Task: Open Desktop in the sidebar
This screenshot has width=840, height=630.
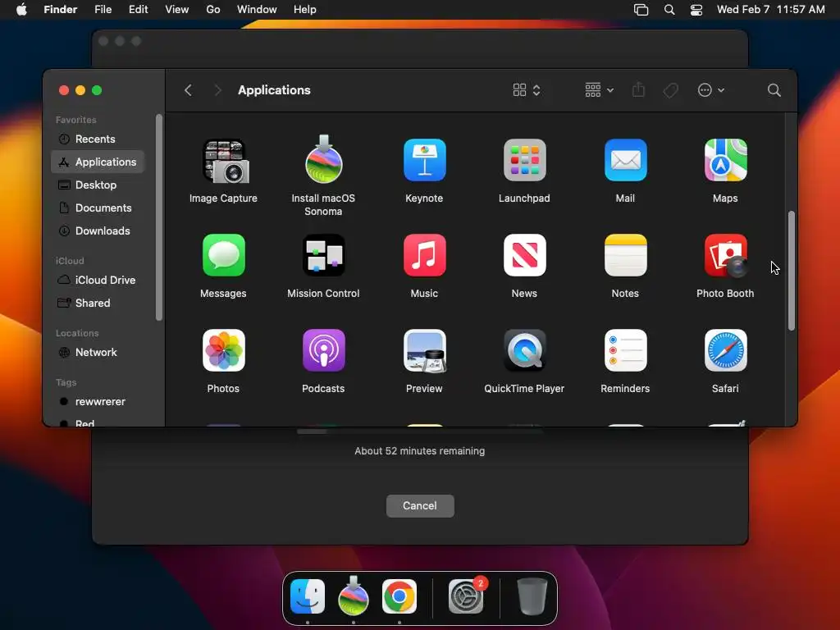Action: [98, 185]
